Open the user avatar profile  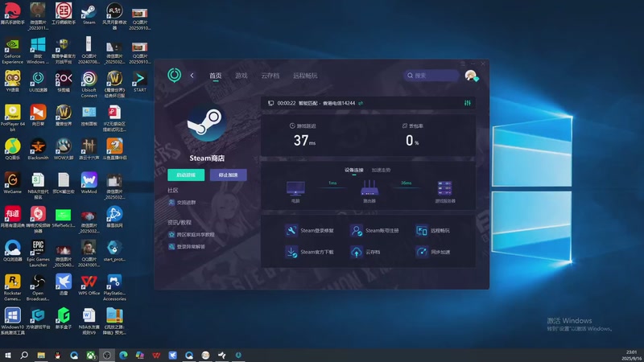pos(471,76)
